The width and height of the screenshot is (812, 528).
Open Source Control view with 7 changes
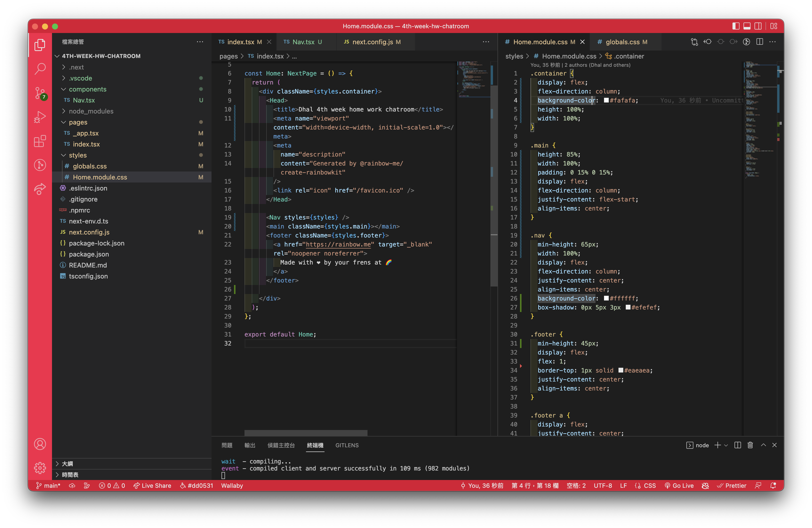[40, 93]
